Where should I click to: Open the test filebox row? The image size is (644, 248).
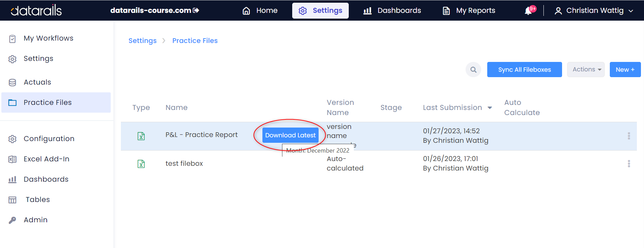(x=184, y=163)
